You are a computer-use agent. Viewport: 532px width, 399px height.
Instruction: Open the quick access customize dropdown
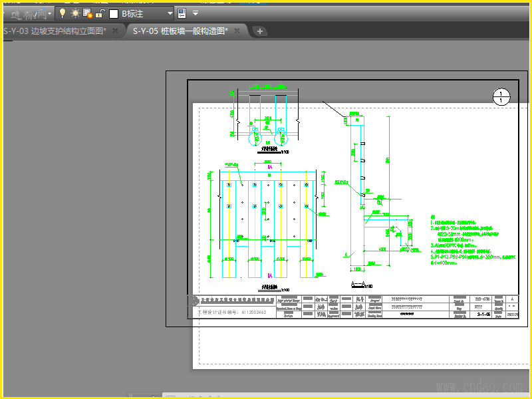[x=196, y=13]
